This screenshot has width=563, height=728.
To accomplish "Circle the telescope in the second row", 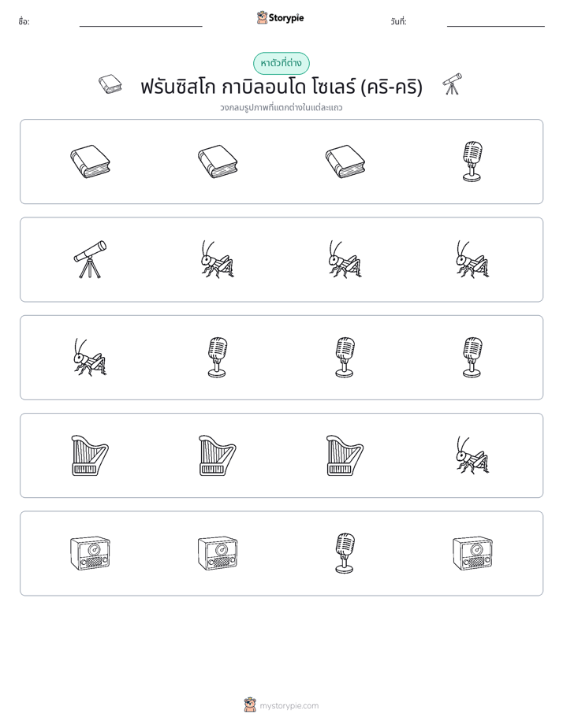I will click(x=90, y=259).
